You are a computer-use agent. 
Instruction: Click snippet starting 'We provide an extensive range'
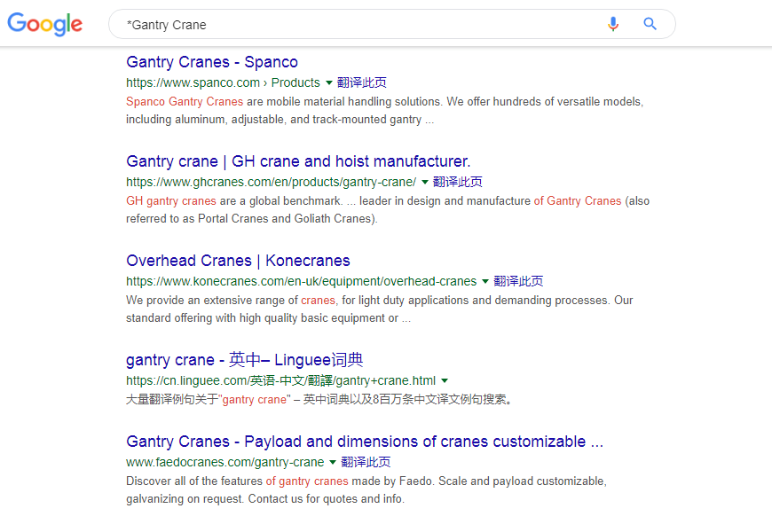379,309
